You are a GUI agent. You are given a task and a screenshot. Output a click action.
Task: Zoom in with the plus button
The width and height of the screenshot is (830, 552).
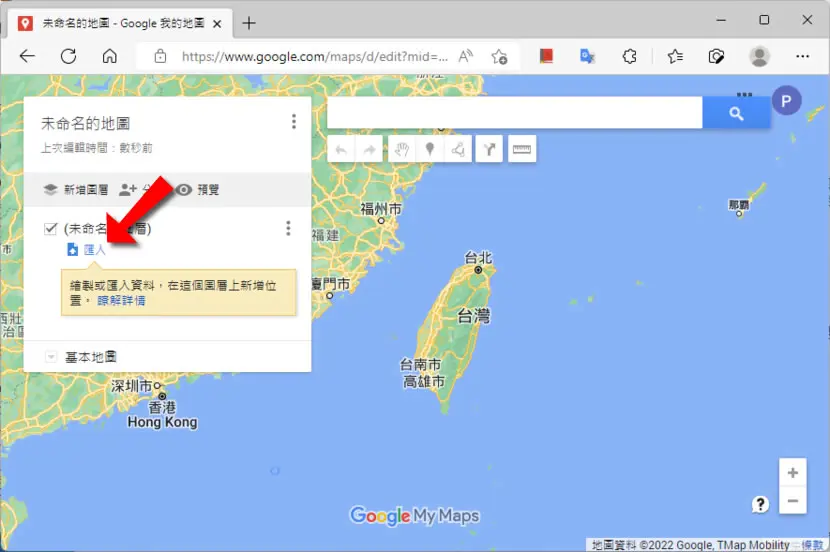tap(792, 473)
